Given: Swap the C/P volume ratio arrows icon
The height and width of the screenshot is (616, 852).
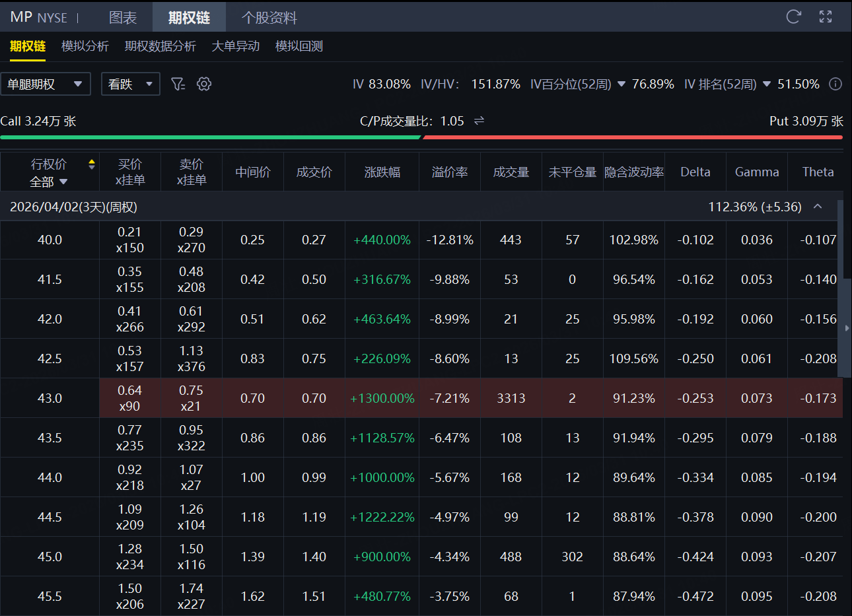Looking at the screenshot, I should [479, 121].
